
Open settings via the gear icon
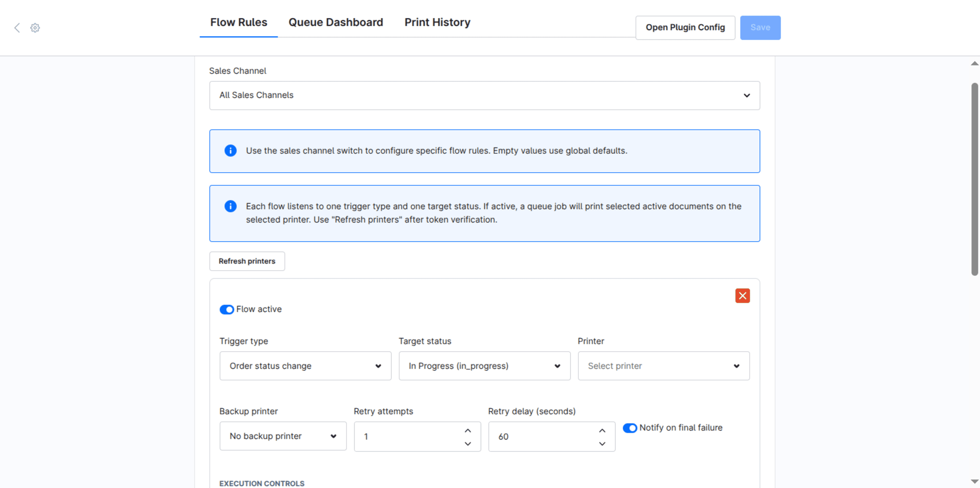tap(35, 28)
